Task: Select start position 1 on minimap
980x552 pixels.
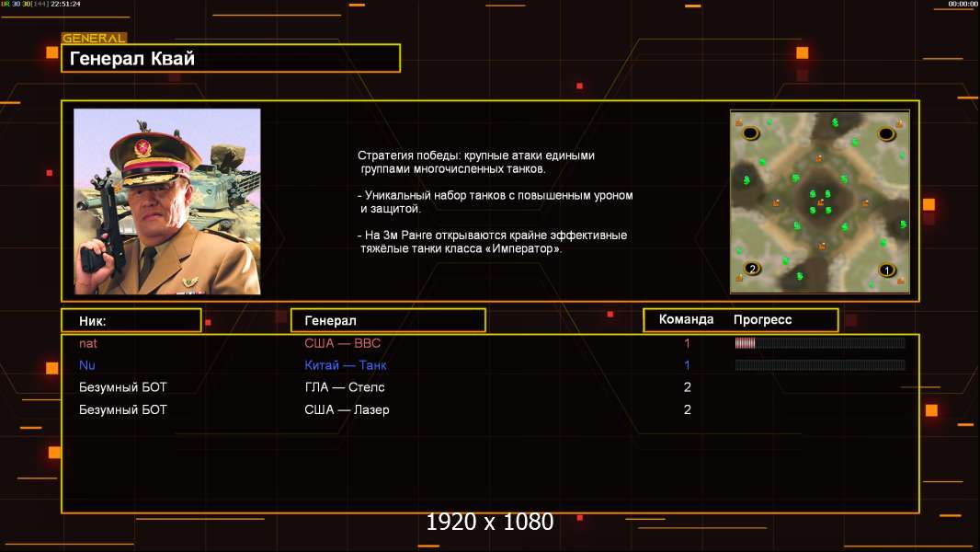Action: click(x=886, y=270)
